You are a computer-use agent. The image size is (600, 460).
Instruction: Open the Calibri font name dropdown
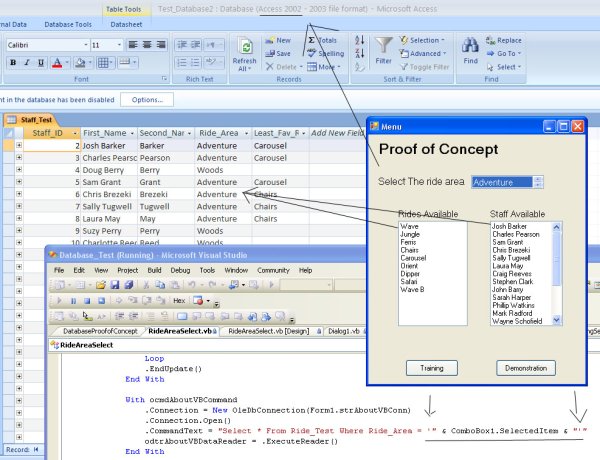tap(86, 45)
